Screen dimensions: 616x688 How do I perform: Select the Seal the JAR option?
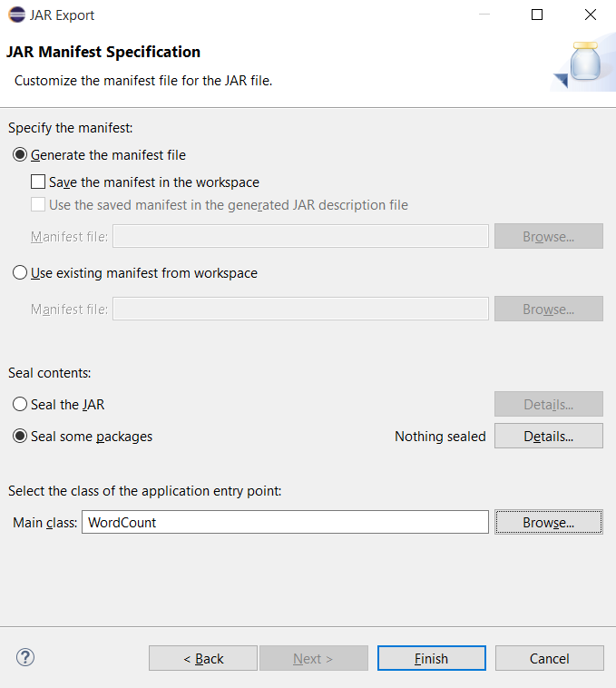tap(20, 405)
